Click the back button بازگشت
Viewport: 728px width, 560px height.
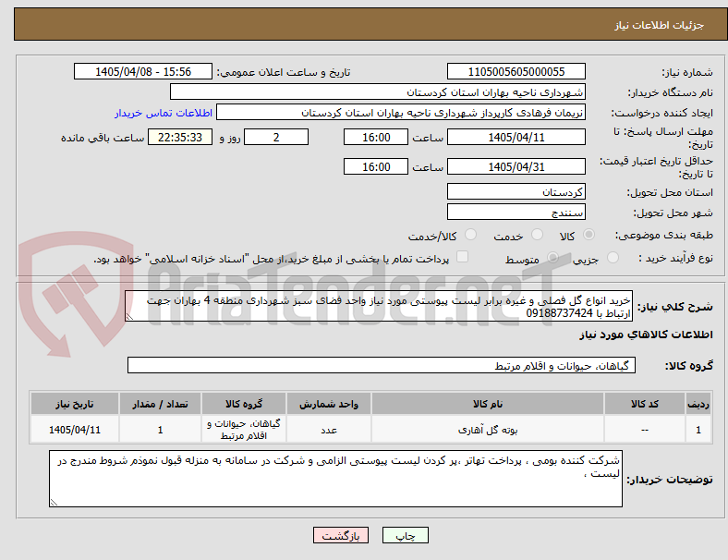tap(341, 535)
